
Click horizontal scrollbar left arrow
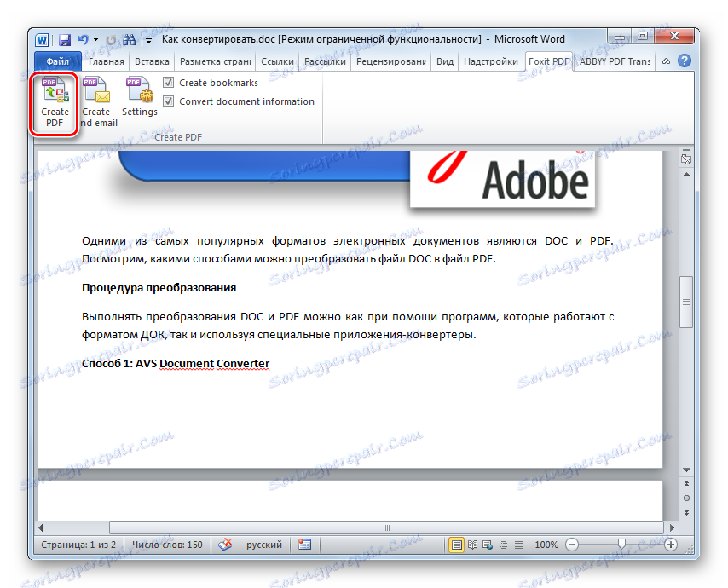[x=41, y=527]
